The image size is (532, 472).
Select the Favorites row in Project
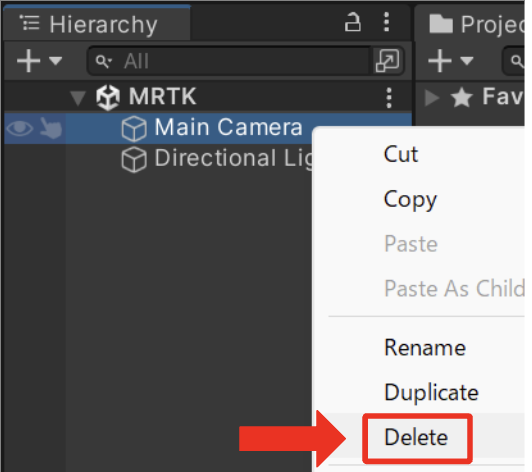tap(471, 97)
